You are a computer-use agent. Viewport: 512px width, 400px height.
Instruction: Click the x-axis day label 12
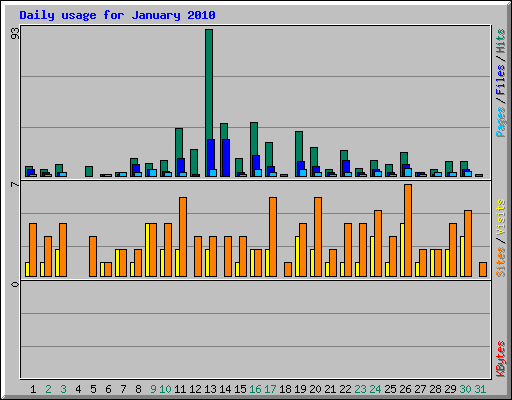pyautogui.click(x=195, y=389)
